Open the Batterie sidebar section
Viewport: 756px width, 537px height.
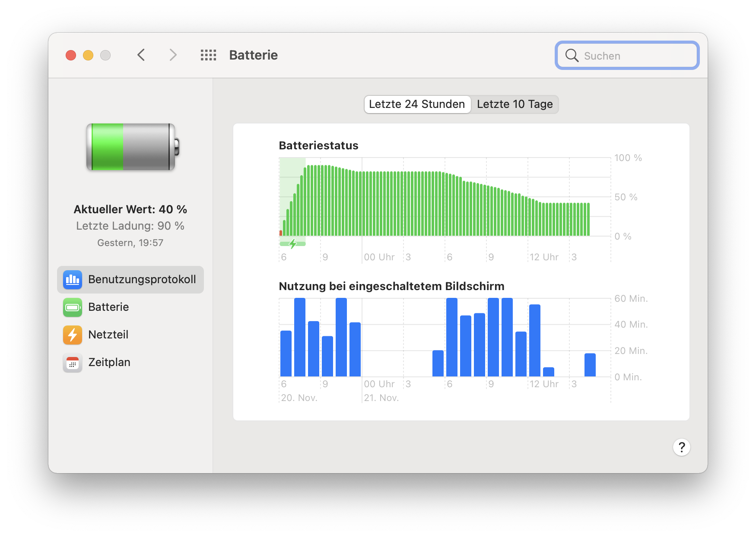tap(130, 307)
